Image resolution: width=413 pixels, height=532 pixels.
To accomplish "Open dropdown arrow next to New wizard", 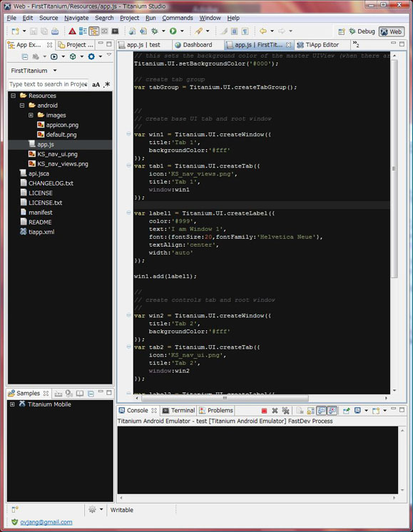I will [x=24, y=31].
